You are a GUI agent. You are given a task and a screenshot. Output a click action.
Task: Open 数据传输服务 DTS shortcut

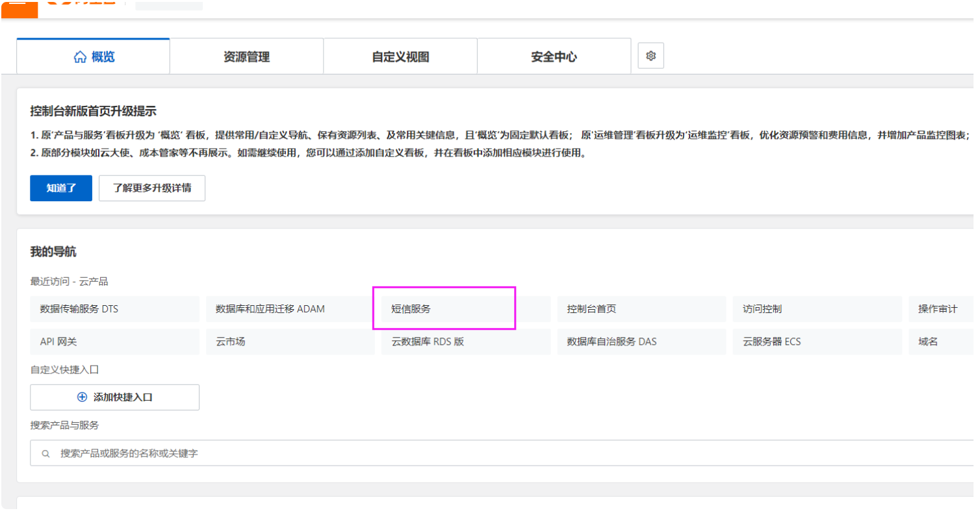click(114, 309)
